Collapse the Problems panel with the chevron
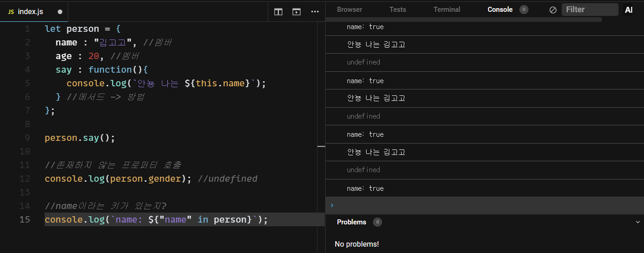Image resolution: width=644 pixels, height=253 pixels. pyautogui.click(x=638, y=222)
